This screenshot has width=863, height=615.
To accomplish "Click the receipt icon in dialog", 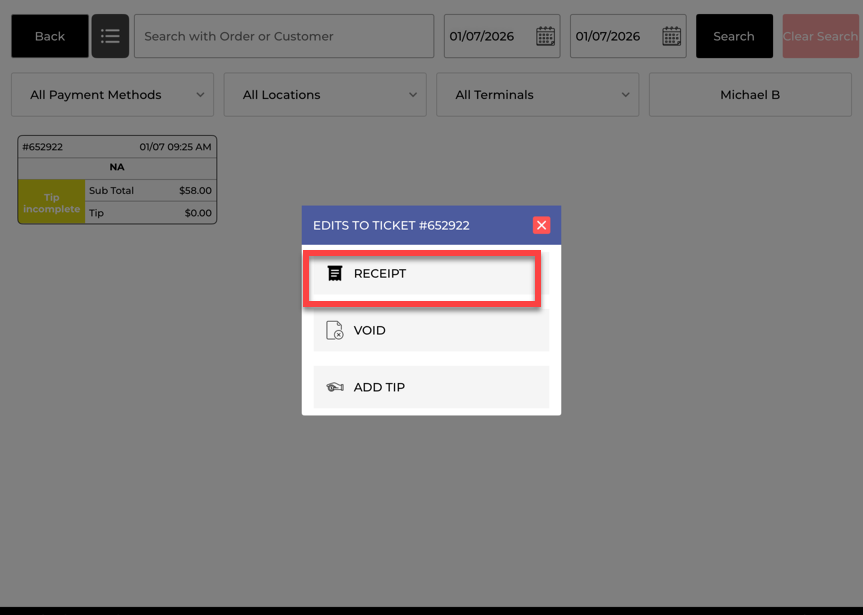I will [335, 273].
